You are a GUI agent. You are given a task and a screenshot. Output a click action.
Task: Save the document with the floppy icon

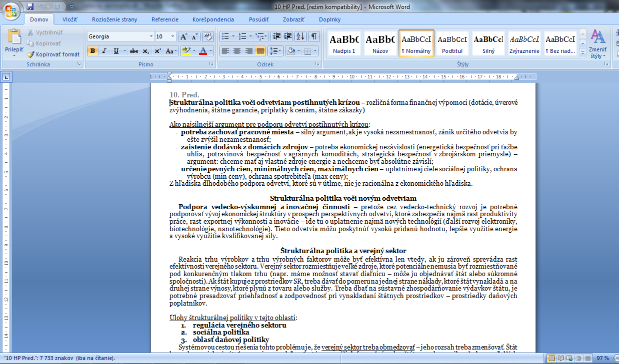[30, 7]
